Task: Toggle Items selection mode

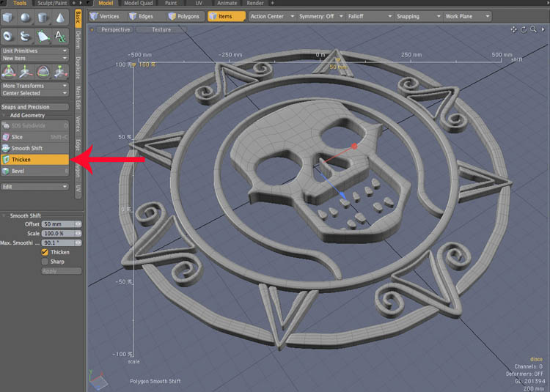Action: (227, 16)
